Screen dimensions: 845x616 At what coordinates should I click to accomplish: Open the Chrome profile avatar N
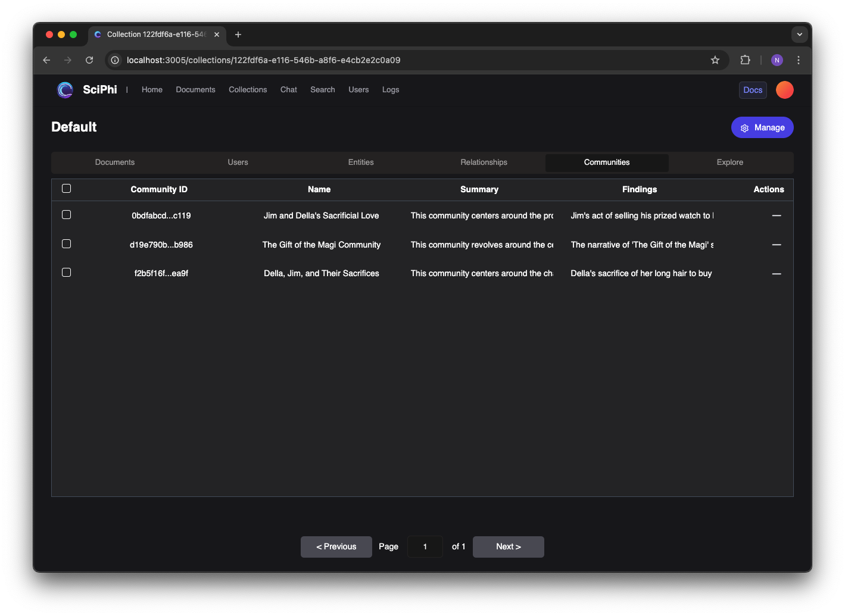777,60
